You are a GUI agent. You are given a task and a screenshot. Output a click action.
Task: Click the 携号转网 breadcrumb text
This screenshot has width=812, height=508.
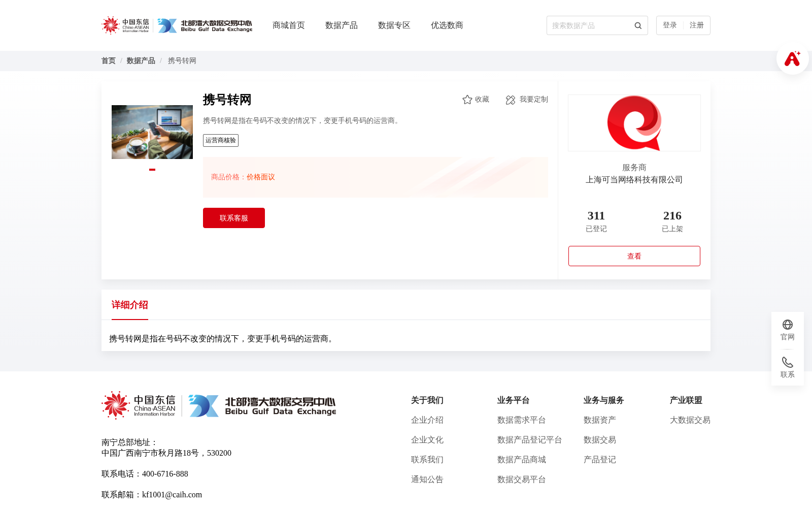[182, 61]
